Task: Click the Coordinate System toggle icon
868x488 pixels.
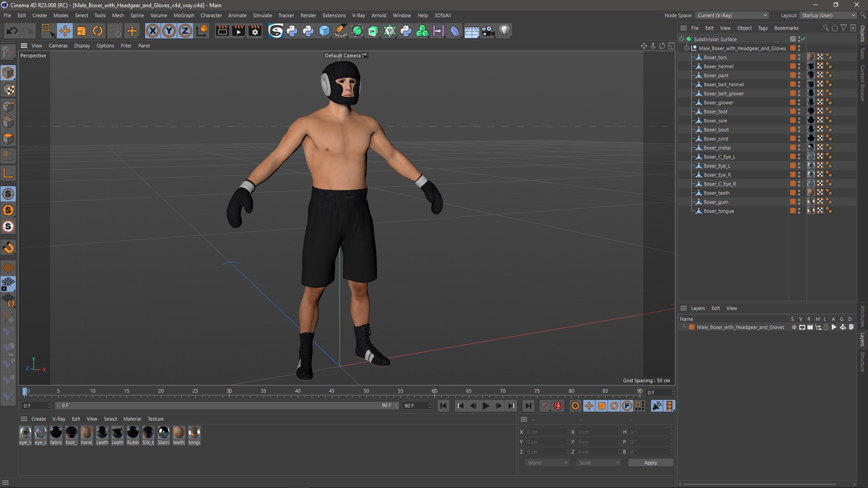Action: (203, 31)
